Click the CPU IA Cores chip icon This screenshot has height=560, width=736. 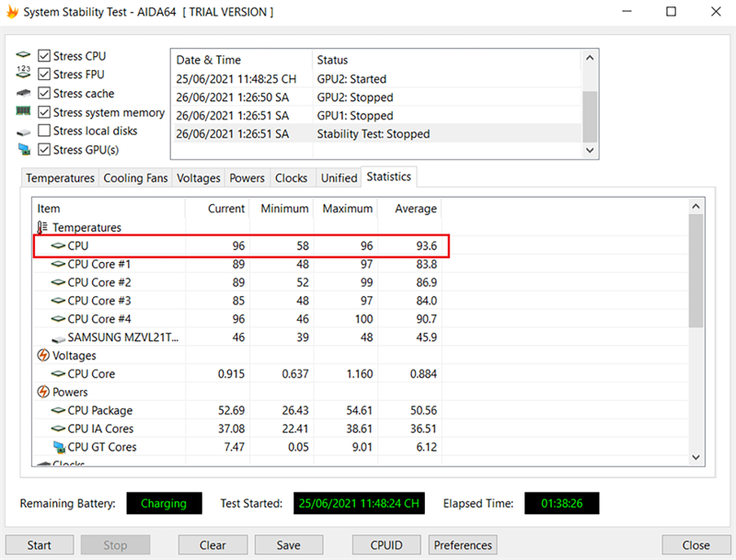point(58,429)
